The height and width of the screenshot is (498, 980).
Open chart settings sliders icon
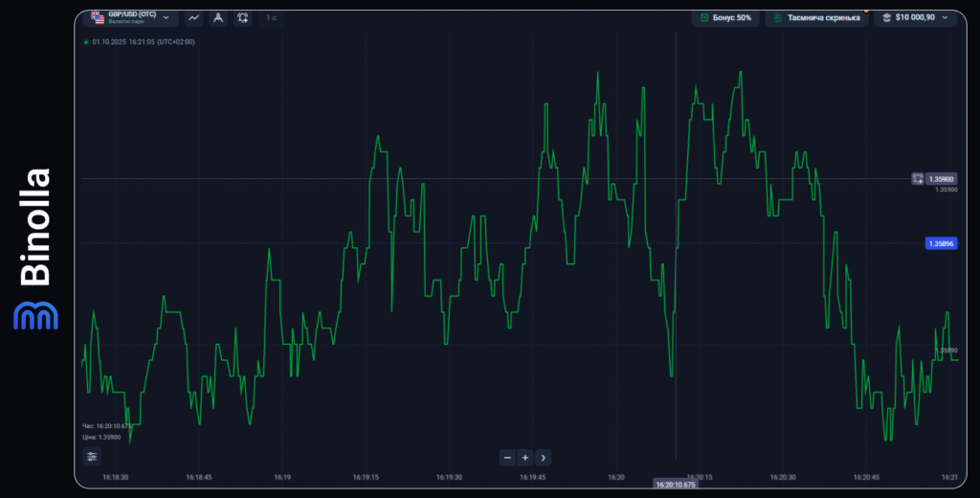point(91,457)
